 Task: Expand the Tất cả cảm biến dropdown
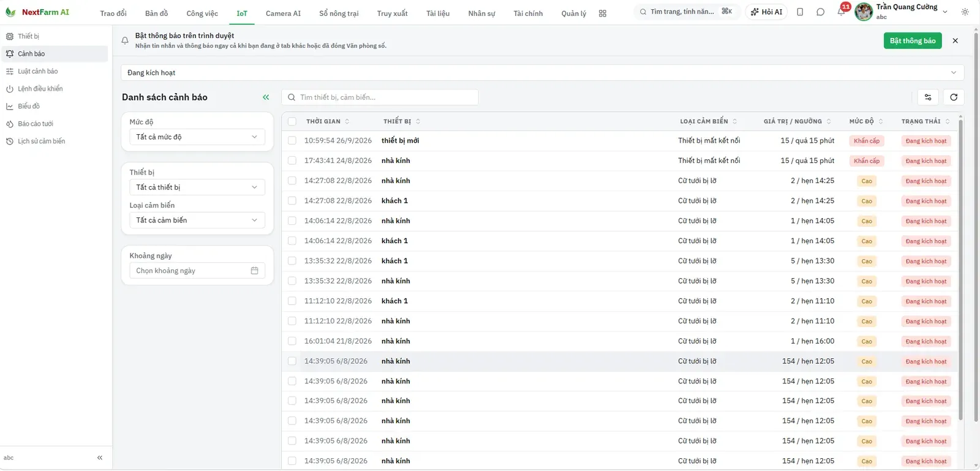click(x=197, y=220)
